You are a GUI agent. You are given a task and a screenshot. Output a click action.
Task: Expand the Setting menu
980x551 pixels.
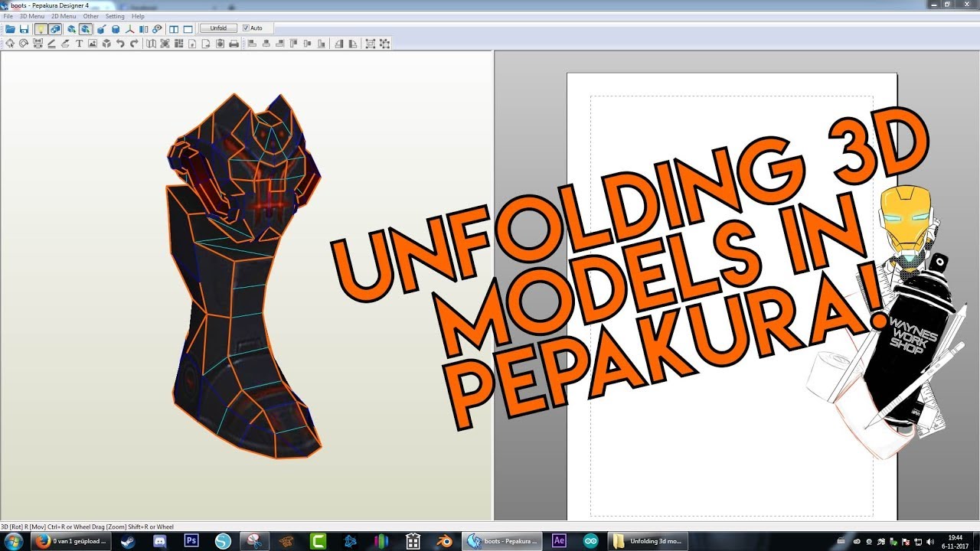click(x=115, y=16)
